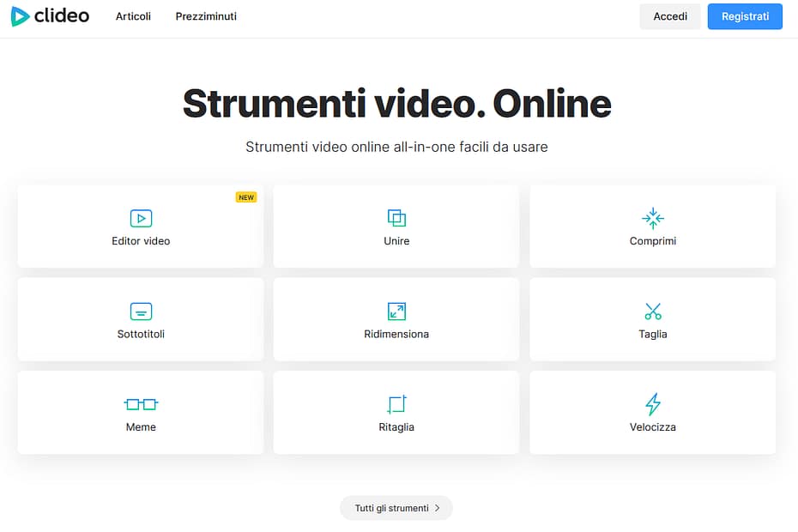The width and height of the screenshot is (798, 532).
Task: Click the Comprimi arrows icon
Action: [653, 218]
